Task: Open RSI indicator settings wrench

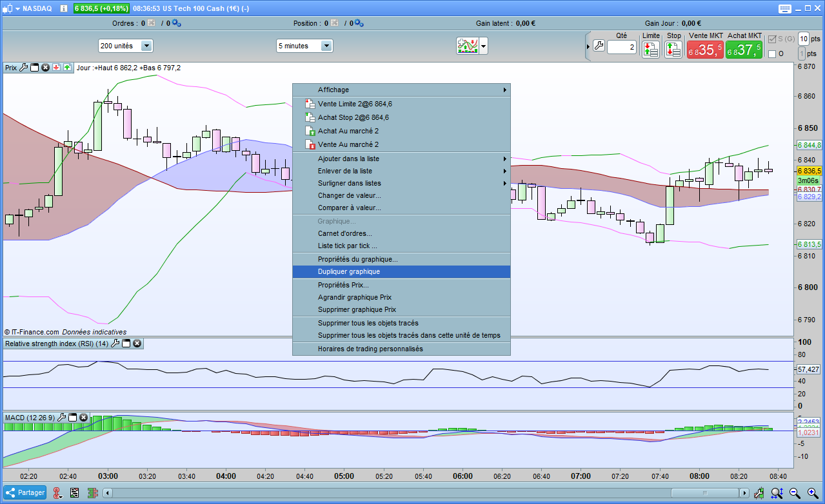Action: point(115,344)
